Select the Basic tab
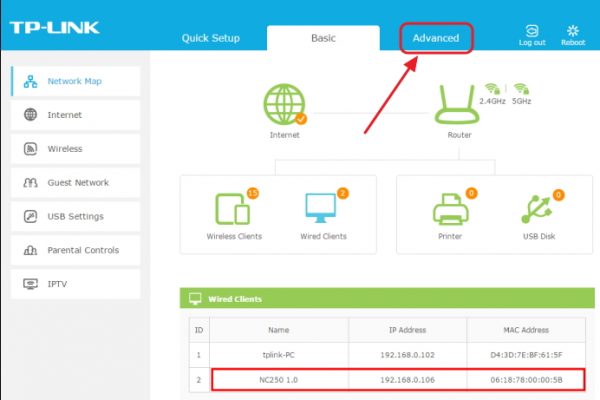Viewport: 600px width, 400px height. click(x=323, y=38)
